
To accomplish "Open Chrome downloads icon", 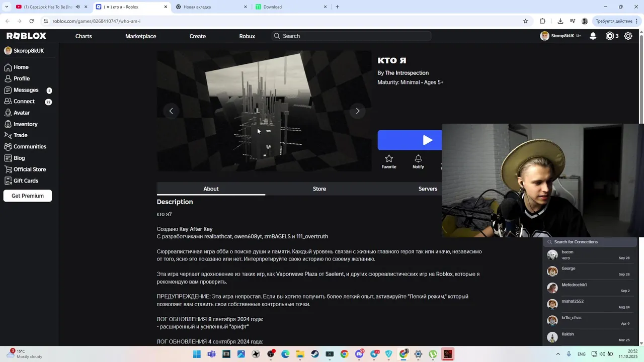I will coord(560,21).
